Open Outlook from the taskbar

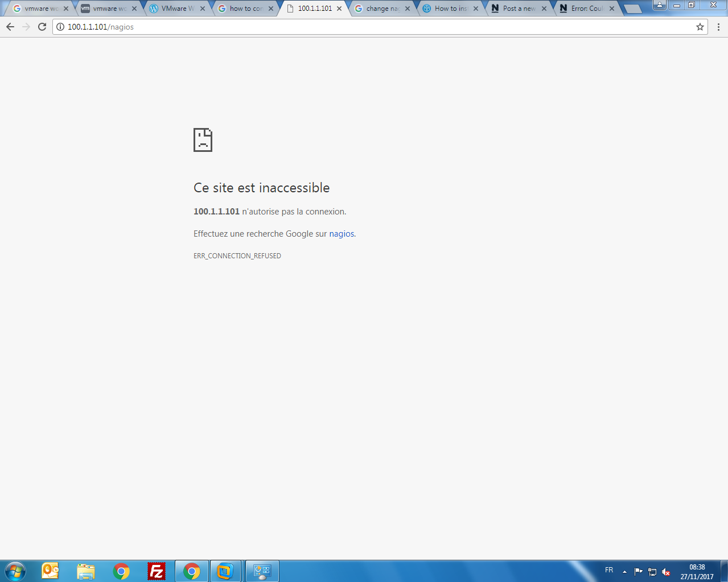pos(50,571)
